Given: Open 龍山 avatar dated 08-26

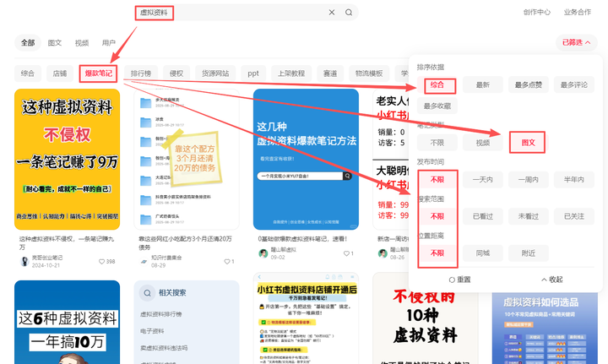Looking at the screenshot, I should click(383, 253).
